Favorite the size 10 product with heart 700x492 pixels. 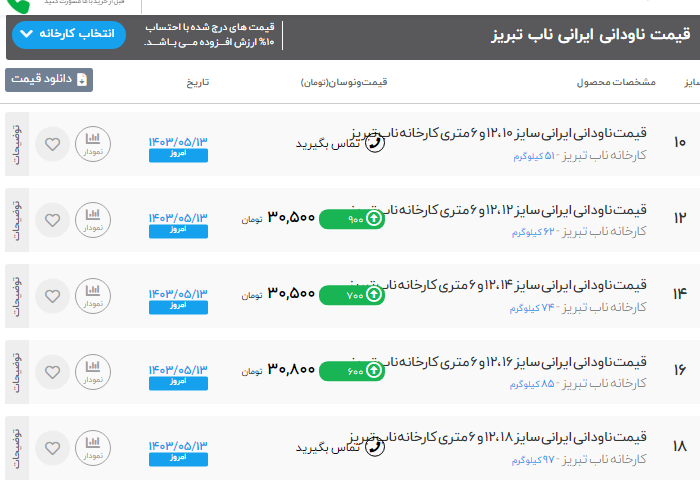click(52, 143)
